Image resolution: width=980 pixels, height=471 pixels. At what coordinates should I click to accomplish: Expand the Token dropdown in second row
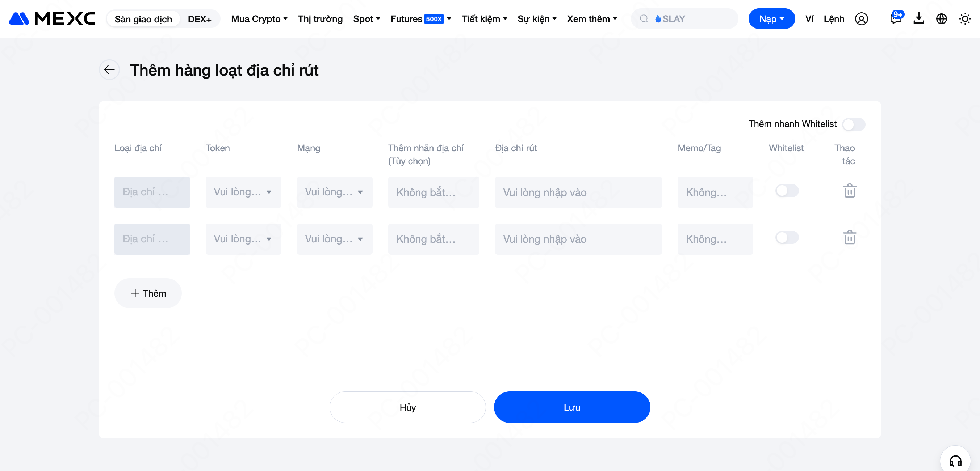click(243, 239)
